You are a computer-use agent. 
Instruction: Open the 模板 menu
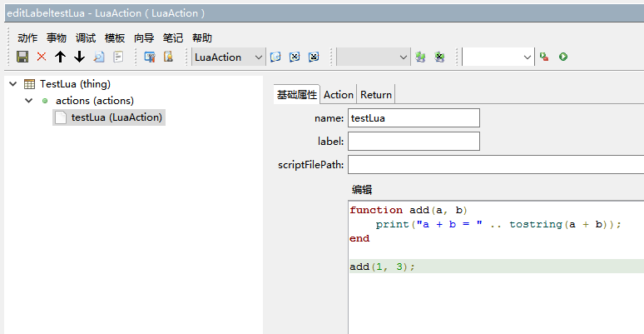tap(115, 37)
